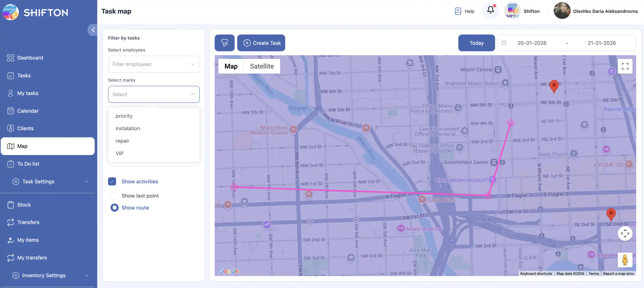The width and height of the screenshot is (644, 288).
Task: Click the filter icon button beside Create Task
Action: (224, 43)
